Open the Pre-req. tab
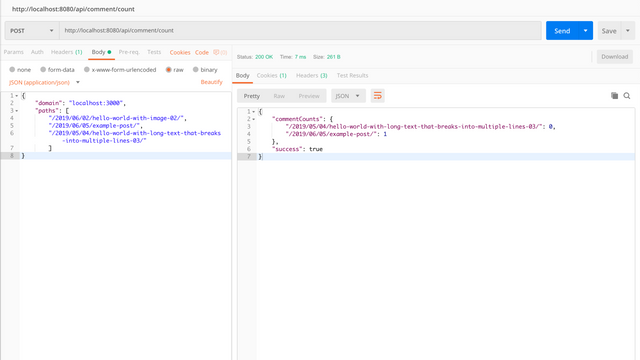The image size is (640, 360). 129,52
